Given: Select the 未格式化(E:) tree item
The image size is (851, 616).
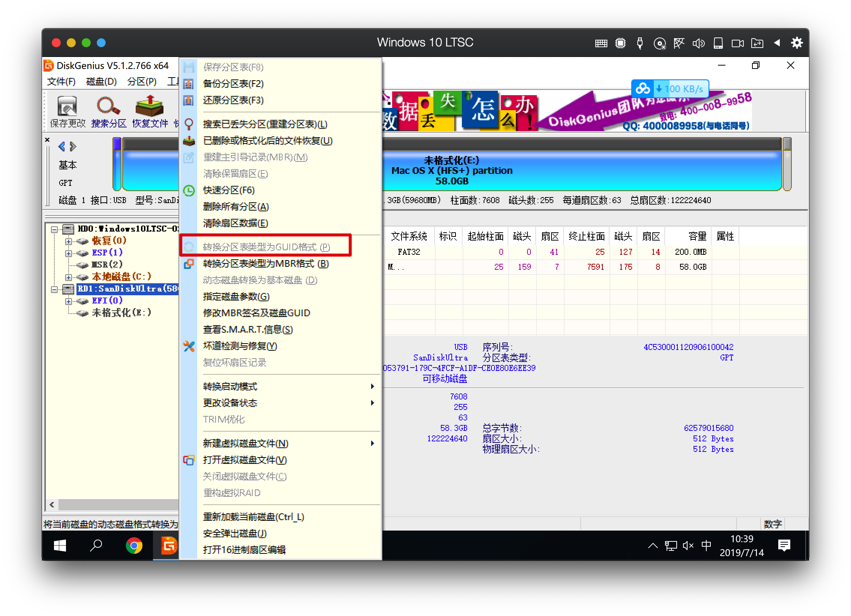Looking at the screenshot, I should point(121,313).
